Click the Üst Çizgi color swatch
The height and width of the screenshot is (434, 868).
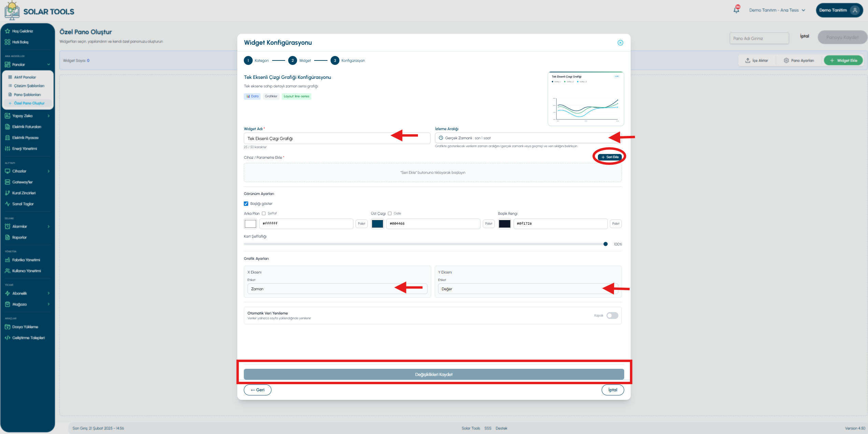coord(377,224)
